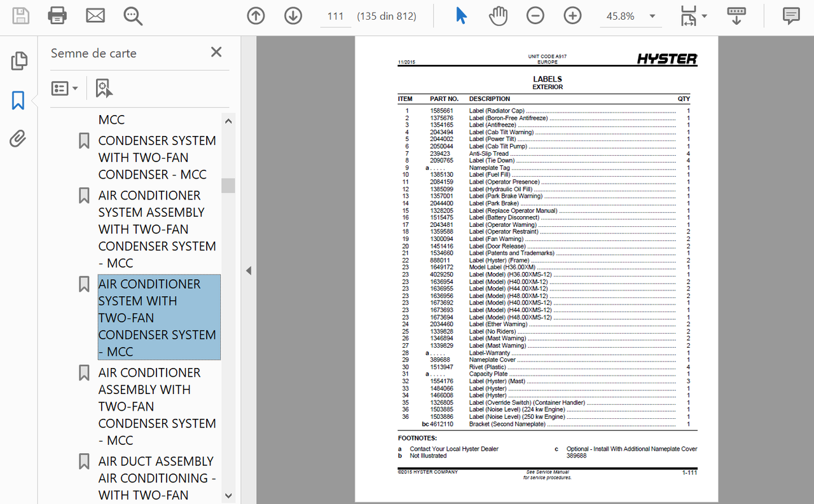Zoom in with plus button
Screen dimensions: 814x504
(573, 16)
